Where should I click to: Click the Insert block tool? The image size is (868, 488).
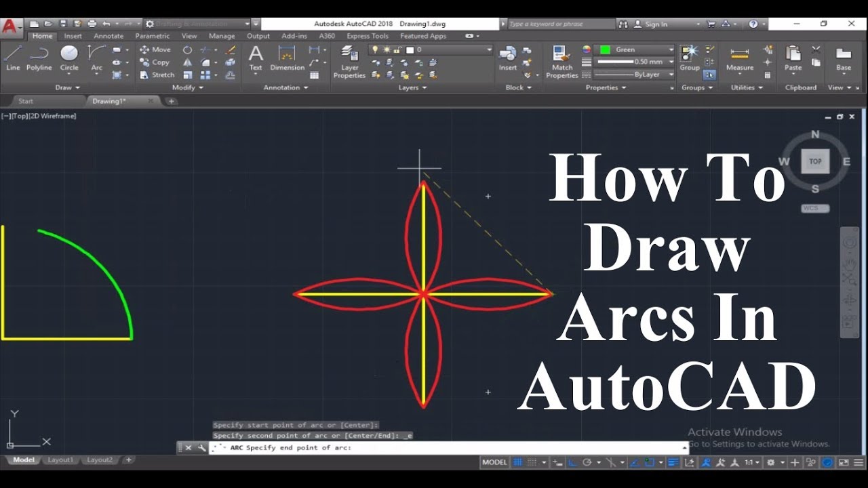tap(508, 58)
